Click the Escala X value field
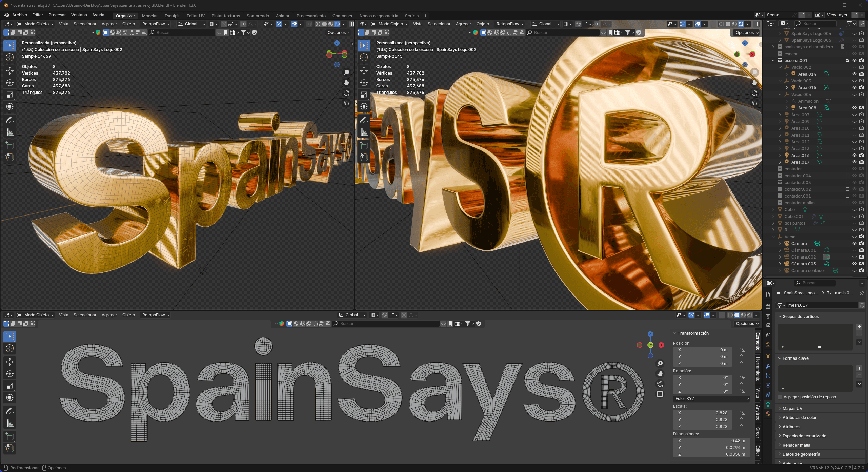This screenshot has height=472, width=868. [x=702, y=413]
